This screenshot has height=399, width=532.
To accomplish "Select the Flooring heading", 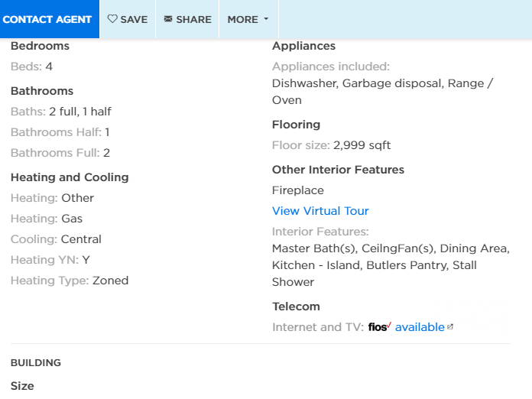I will click(x=296, y=125).
